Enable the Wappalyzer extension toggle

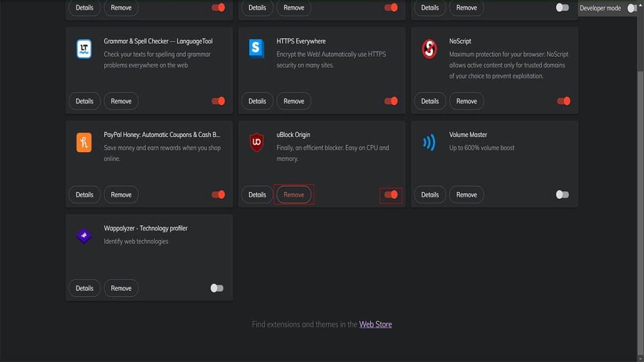pos(217,288)
